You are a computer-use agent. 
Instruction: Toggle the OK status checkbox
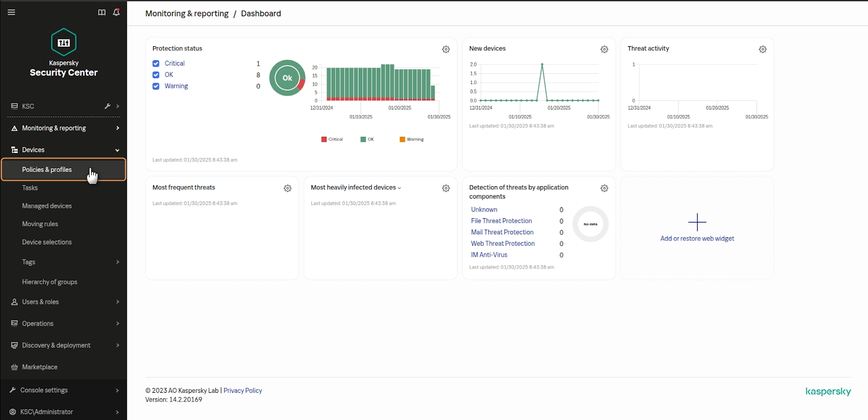coord(156,75)
